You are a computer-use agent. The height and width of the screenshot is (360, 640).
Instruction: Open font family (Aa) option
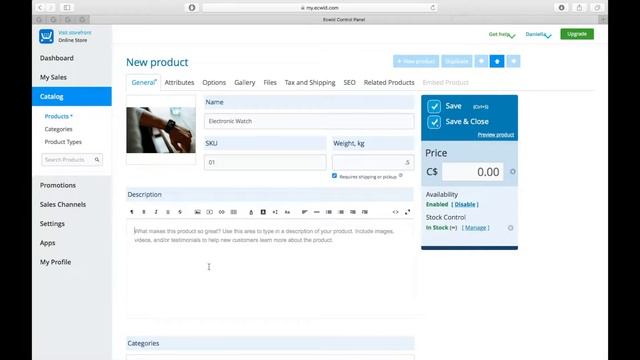click(287, 212)
